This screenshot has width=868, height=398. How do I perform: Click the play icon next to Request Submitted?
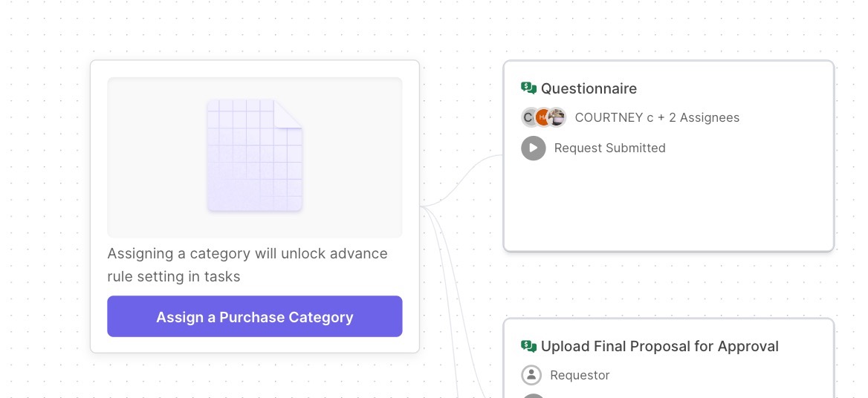tap(533, 149)
